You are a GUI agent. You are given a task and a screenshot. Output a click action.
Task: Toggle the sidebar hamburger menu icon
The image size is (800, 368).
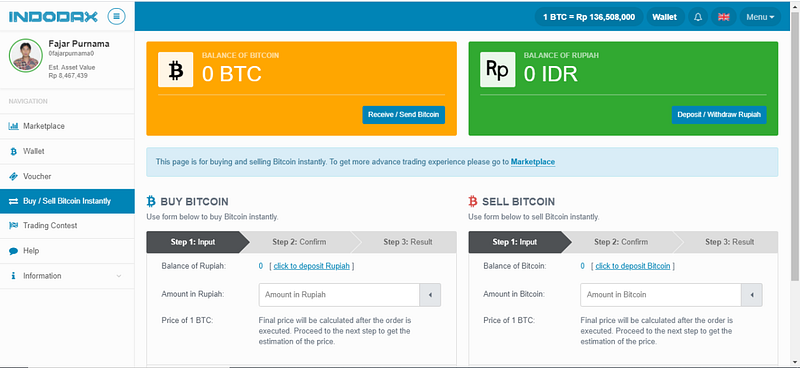(116, 17)
